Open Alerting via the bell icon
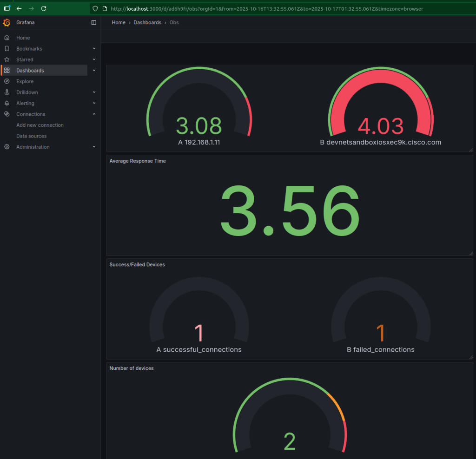 (x=7, y=103)
